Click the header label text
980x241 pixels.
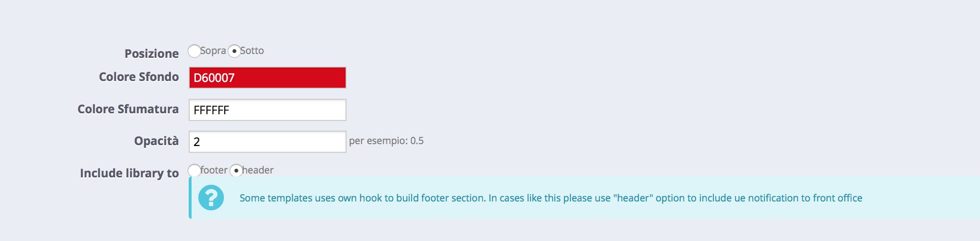coord(258,170)
